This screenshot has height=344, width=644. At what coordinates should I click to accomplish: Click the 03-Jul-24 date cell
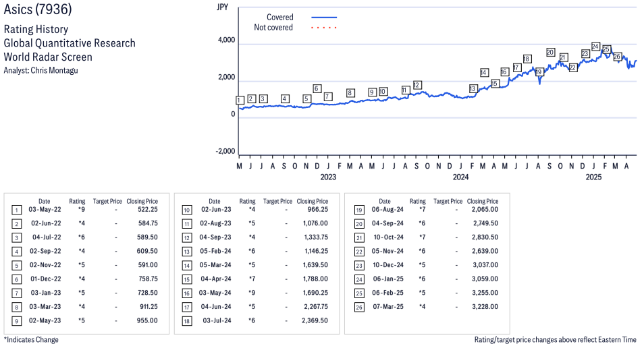tap(217, 320)
